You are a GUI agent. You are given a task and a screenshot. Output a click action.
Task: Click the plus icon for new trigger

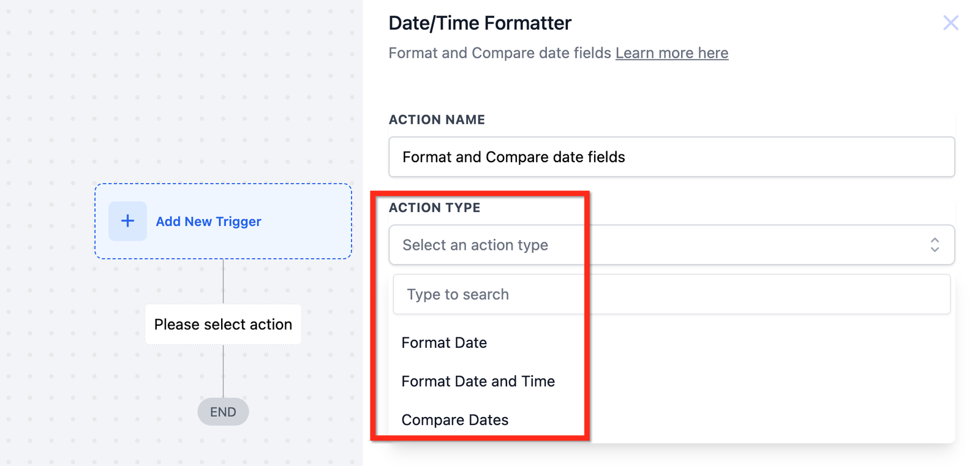click(127, 221)
